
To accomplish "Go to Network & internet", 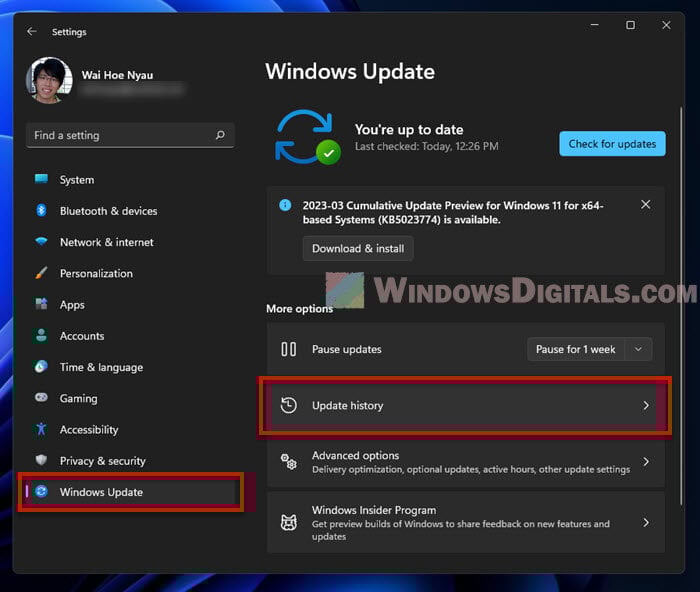I will tap(130, 242).
